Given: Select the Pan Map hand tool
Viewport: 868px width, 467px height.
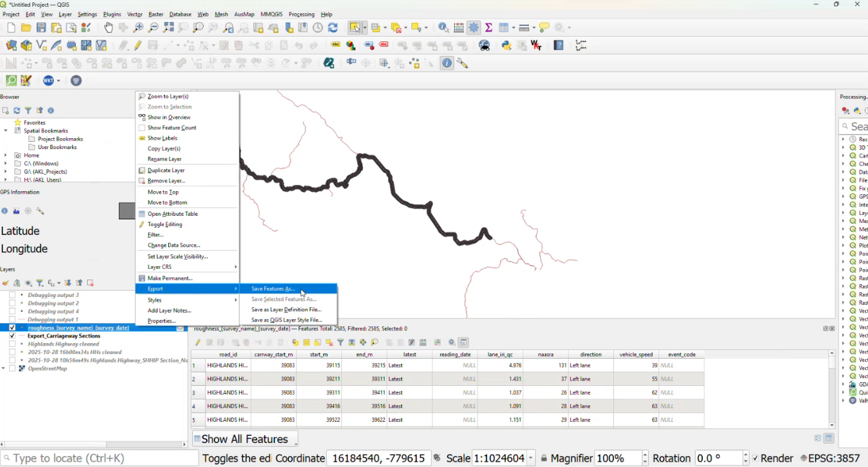Looking at the screenshot, I should pyautogui.click(x=109, y=28).
